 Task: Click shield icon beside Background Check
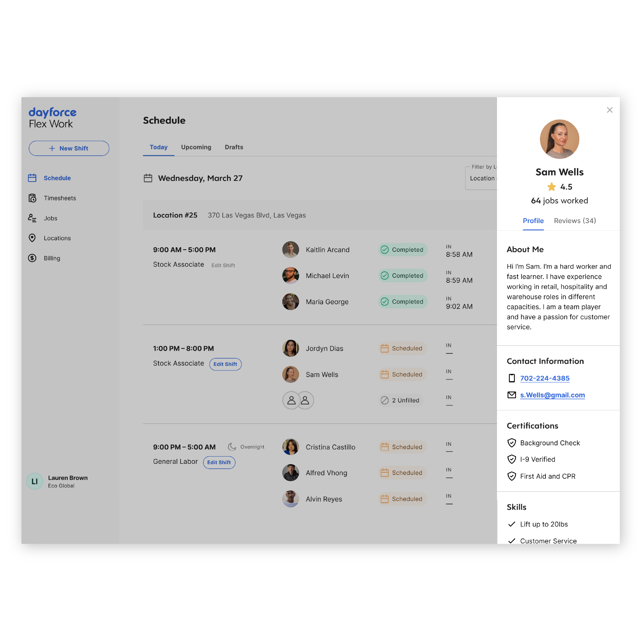click(x=512, y=443)
